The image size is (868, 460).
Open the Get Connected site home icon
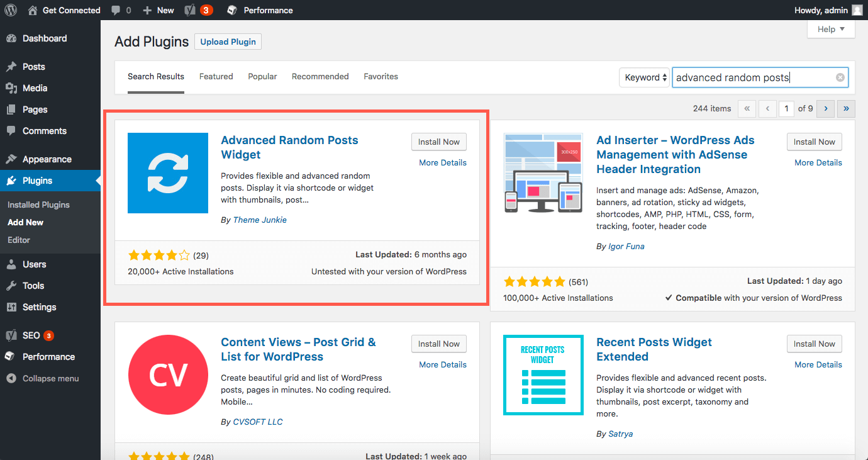(33, 10)
